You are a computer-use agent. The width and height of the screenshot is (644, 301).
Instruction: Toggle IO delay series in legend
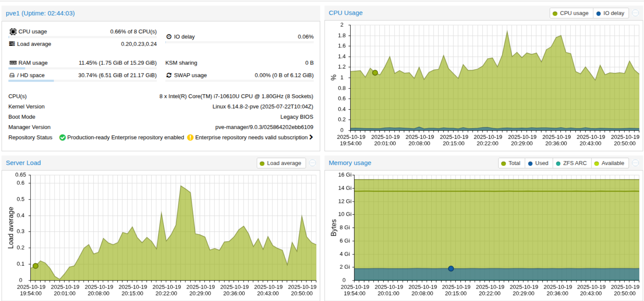[x=610, y=13]
